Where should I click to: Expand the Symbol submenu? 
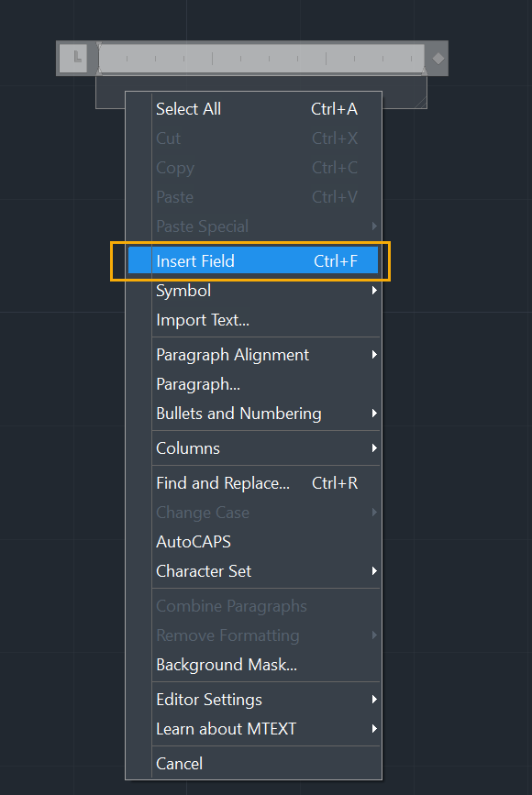point(253,291)
